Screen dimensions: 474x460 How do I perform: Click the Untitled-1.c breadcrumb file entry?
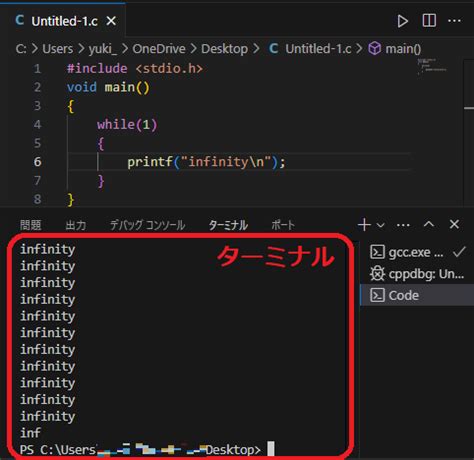(318, 49)
